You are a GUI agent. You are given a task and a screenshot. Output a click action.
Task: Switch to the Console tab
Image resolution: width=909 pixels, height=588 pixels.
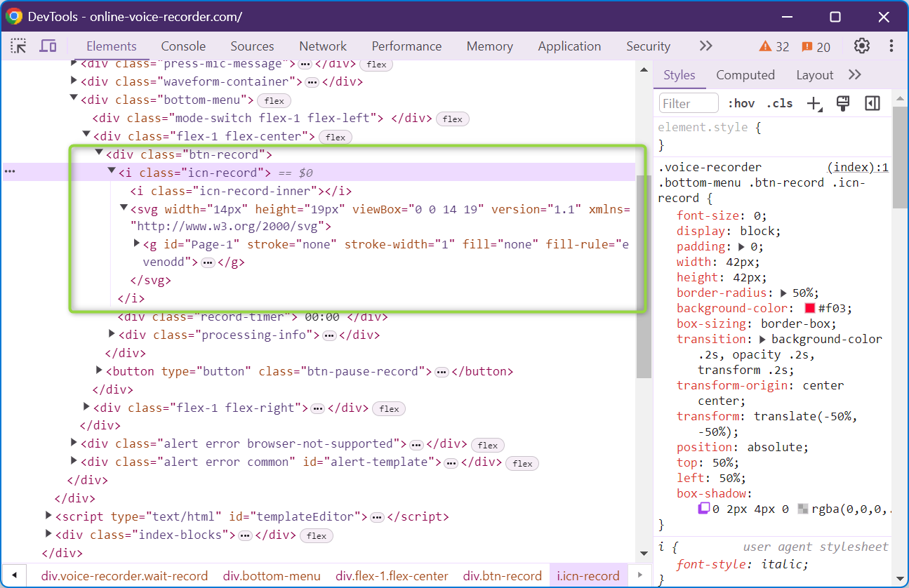coord(183,46)
